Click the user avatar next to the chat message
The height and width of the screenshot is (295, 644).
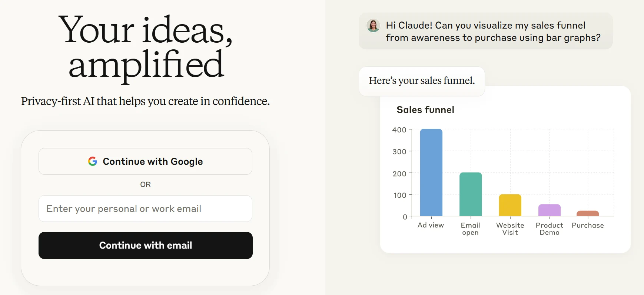373,26
